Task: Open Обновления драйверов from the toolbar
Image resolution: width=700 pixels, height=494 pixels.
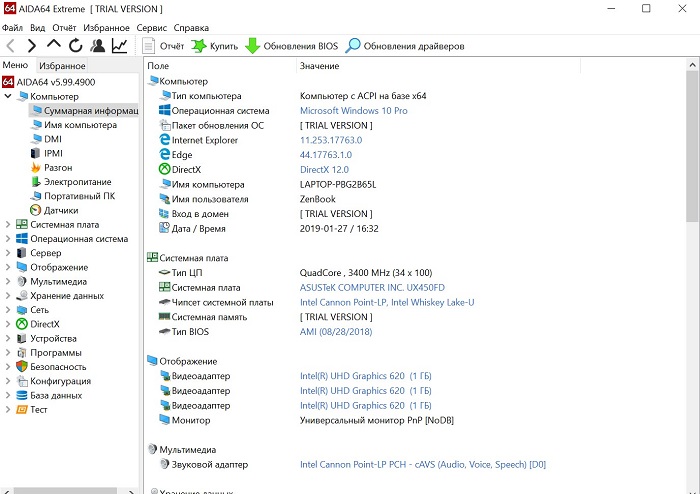Action: [405, 46]
